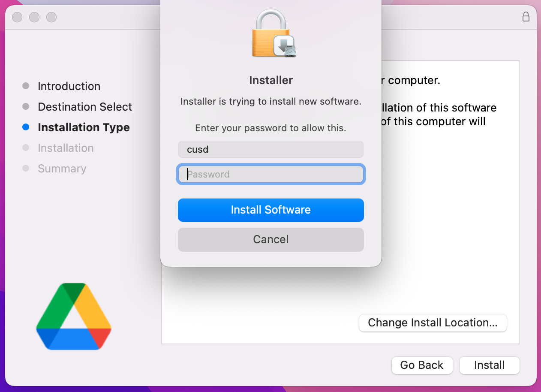Click the Summary step label
541x392 pixels.
click(x=62, y=169)
